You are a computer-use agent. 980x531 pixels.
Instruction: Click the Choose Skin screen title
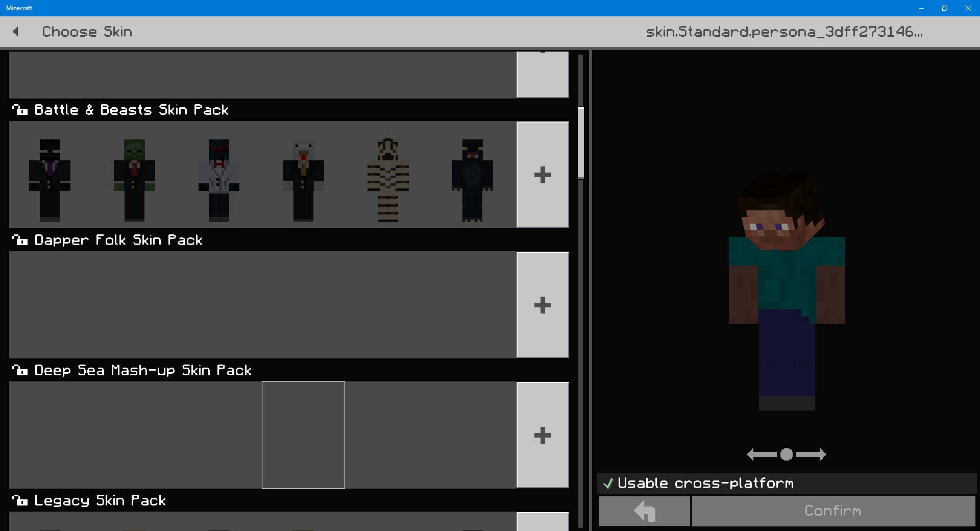(x=87, y=32)
